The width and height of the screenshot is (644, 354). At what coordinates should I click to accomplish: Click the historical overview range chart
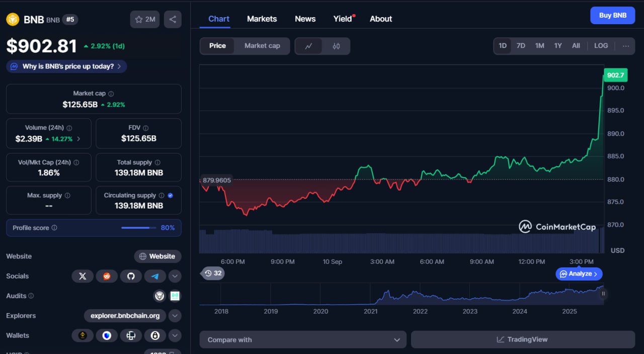click(x=401, y=294)
